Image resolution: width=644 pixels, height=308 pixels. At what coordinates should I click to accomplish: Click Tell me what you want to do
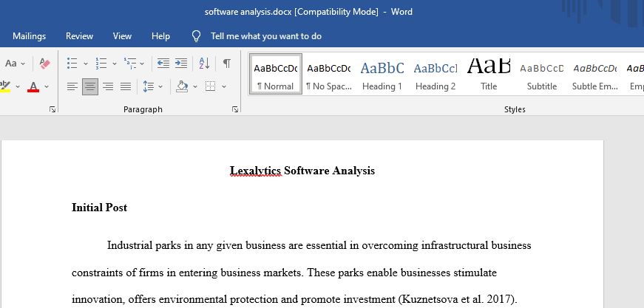click(x=265, y=36)
